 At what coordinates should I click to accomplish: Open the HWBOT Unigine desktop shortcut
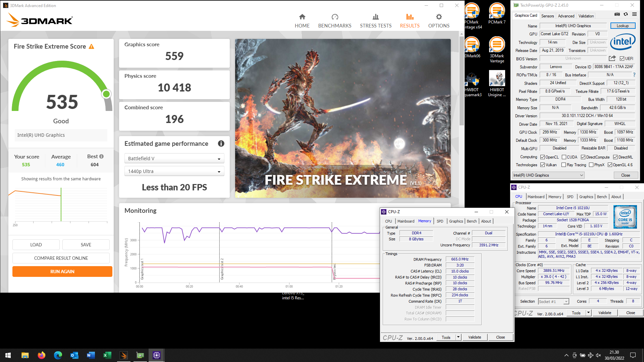pos(497,84)
